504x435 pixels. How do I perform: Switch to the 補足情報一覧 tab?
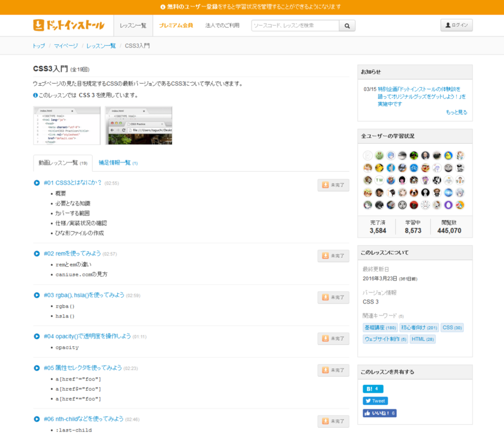[118, 163]
